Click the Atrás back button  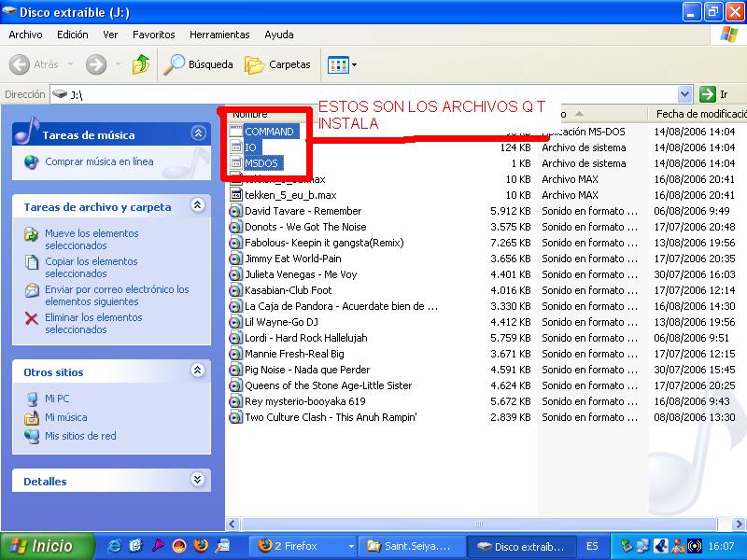[35, 64]
